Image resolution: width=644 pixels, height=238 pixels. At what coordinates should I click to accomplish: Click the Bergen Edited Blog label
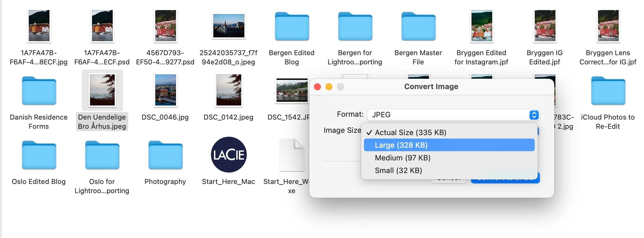coord(292,57)
